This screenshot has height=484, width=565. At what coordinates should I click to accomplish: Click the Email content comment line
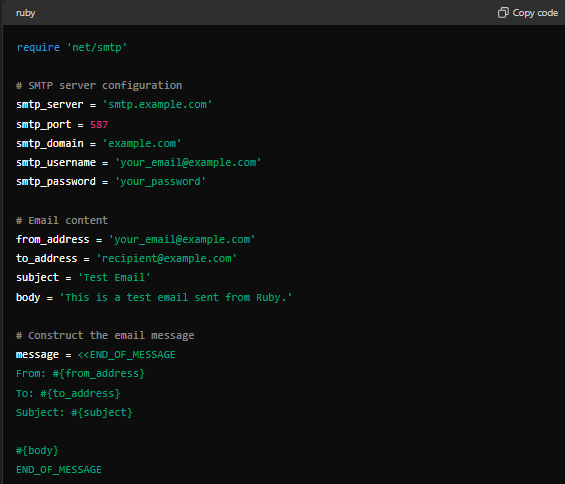(62, 220)
